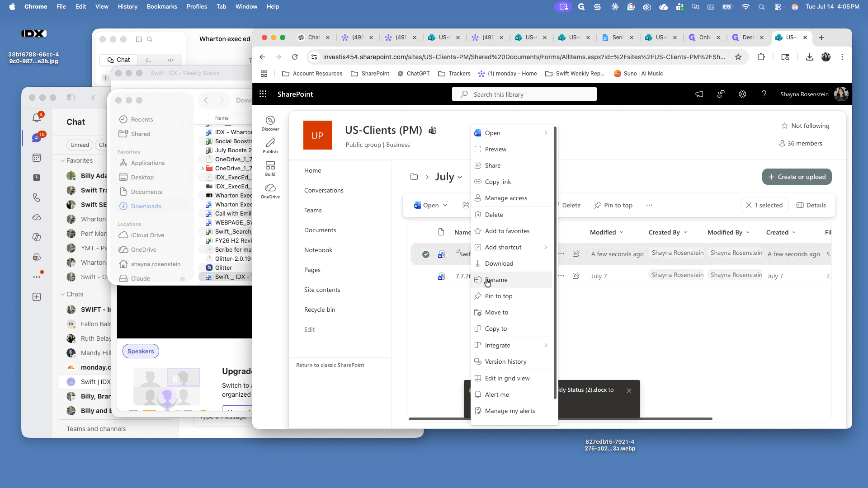Open the Teams activity bell icon
868x488 pixels.
click(37, 117)
